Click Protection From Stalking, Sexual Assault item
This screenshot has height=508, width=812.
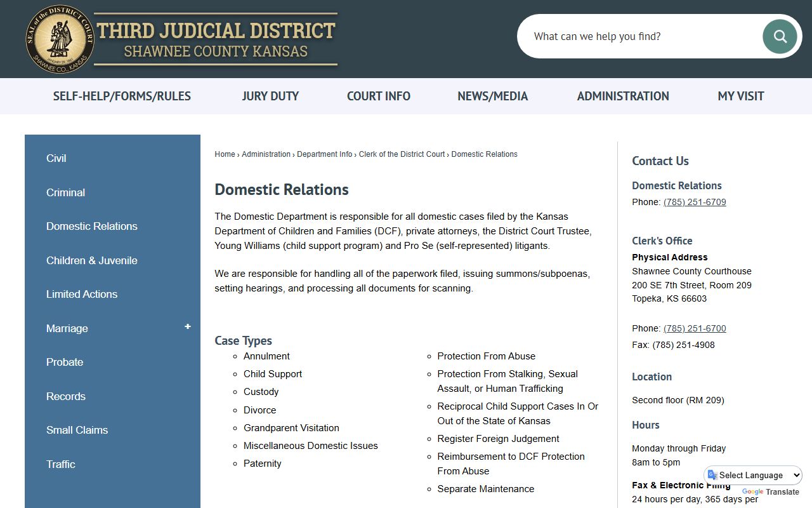507,381
